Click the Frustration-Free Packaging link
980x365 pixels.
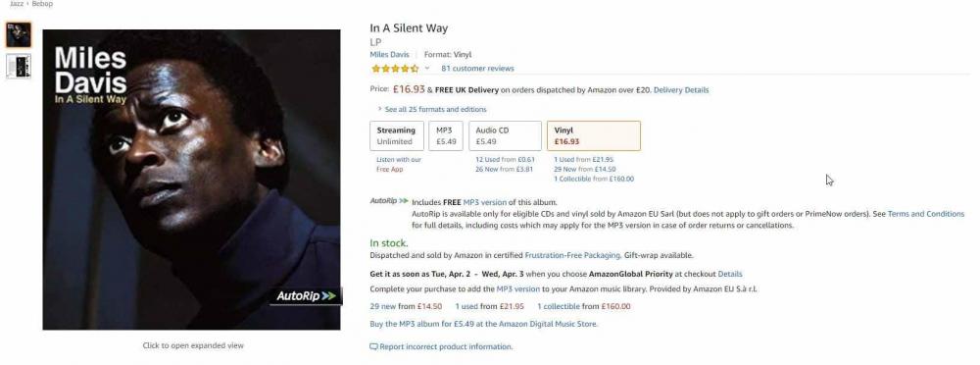(x=572, y=255)
